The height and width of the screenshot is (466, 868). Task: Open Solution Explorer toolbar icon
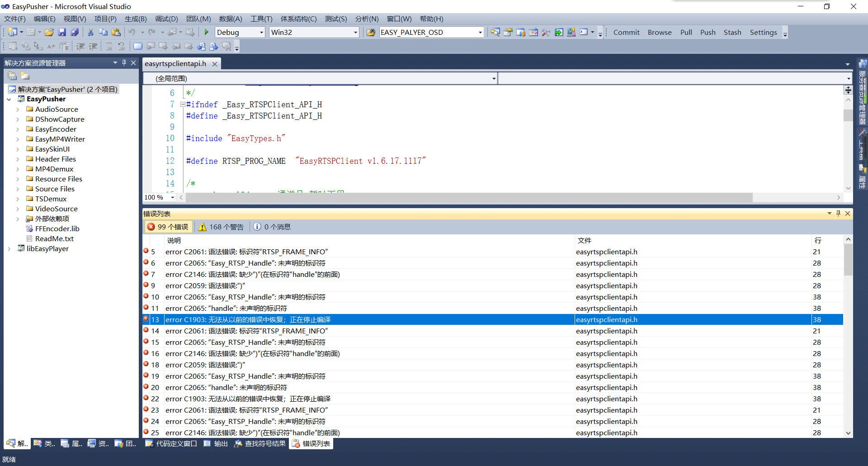pyautogui.click(x=495, y=32)
